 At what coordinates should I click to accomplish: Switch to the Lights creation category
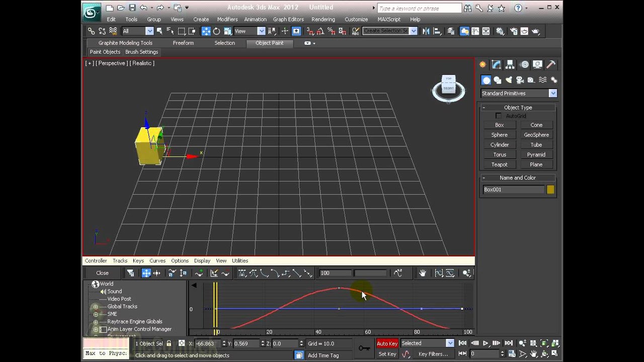[x=509, y=80]
